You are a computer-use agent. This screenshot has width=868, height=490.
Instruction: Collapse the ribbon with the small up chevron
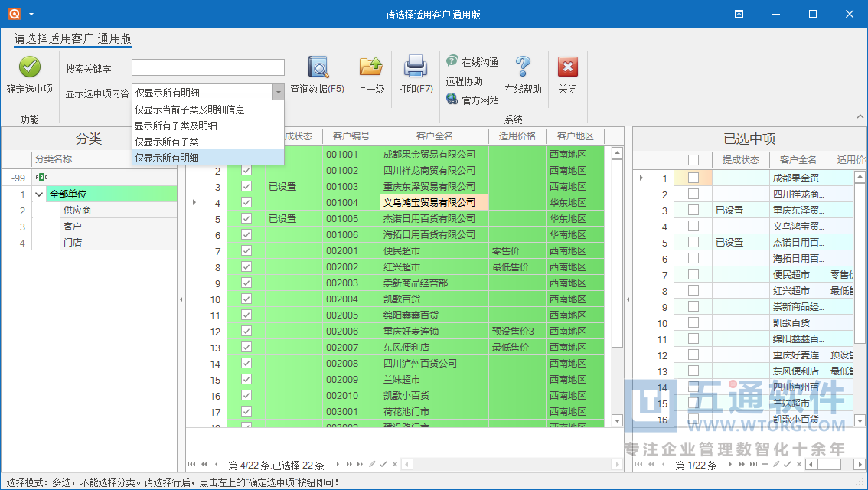click(x=860, y=116)
